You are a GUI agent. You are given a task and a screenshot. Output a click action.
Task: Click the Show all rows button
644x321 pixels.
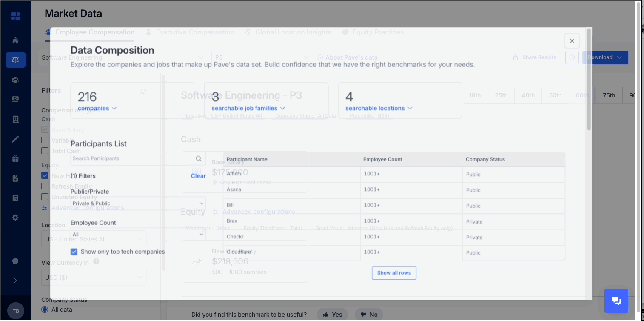point(394,273)
